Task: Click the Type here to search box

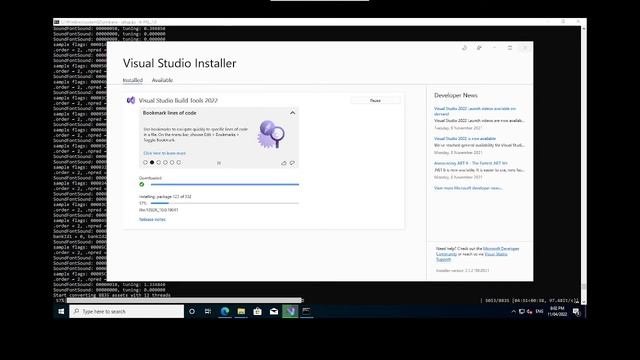Action: pos(127,311)
